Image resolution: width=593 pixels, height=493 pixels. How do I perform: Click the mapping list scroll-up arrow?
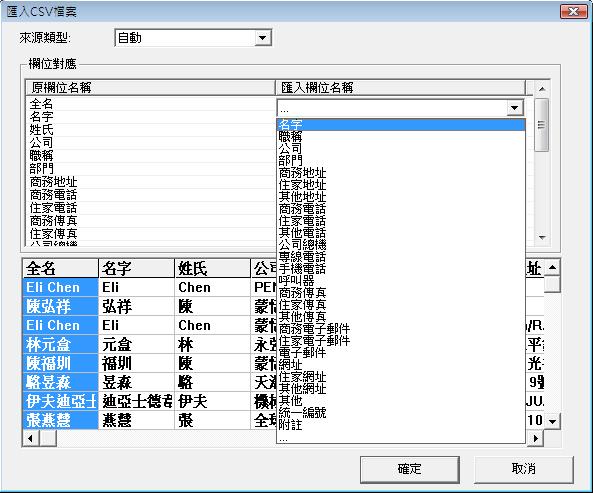[x=542, y=89]
